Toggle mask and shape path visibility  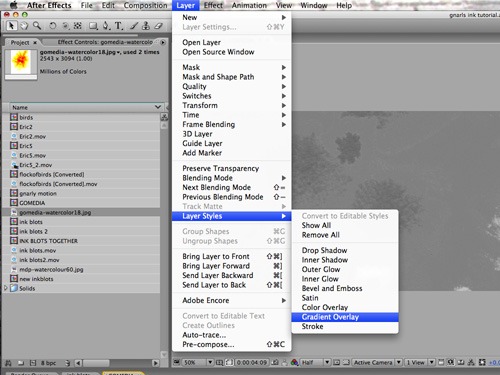point(229,362)
